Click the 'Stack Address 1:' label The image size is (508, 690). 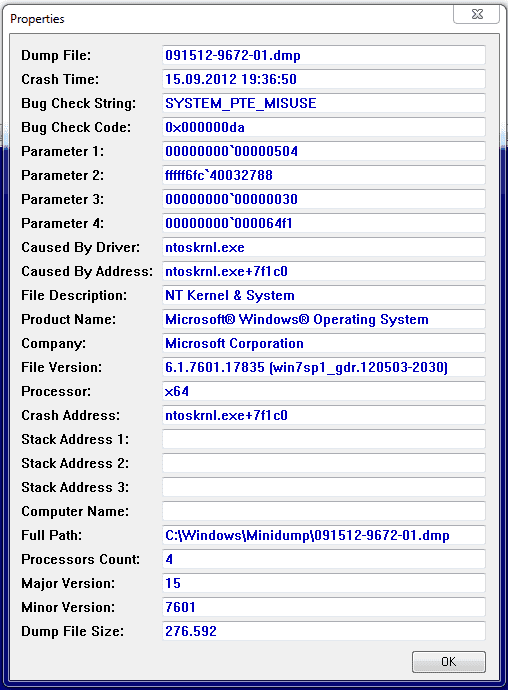point(75,439)
